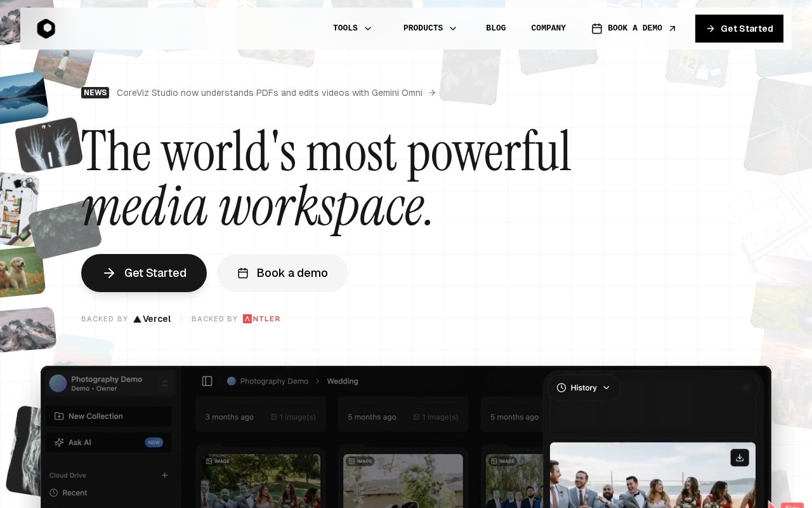Image resolution: width=812 pixels, height=508 pixels.
Task: Add to Cloud Drive with plus icon
Action: (x=165, y=475)
